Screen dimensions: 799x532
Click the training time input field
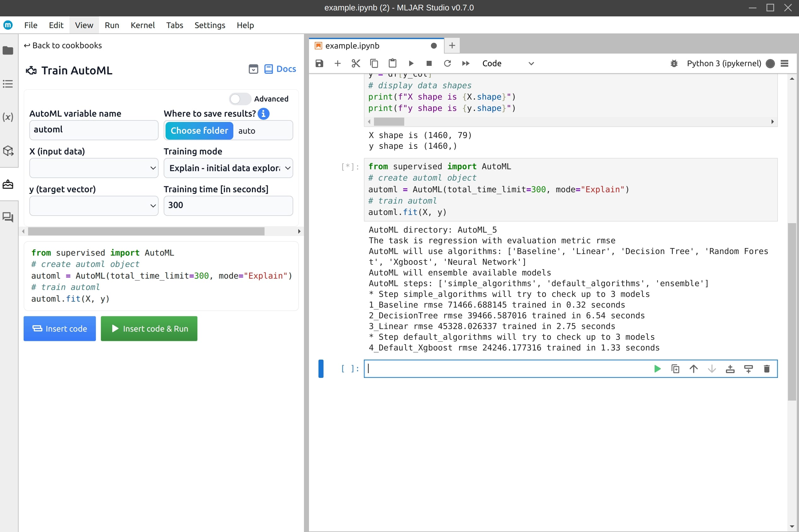pos(228,205)
